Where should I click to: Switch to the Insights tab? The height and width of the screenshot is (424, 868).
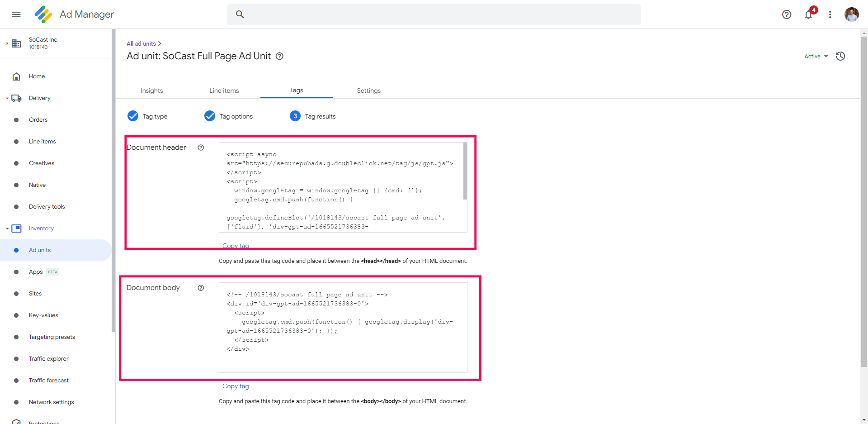point(152,91)
